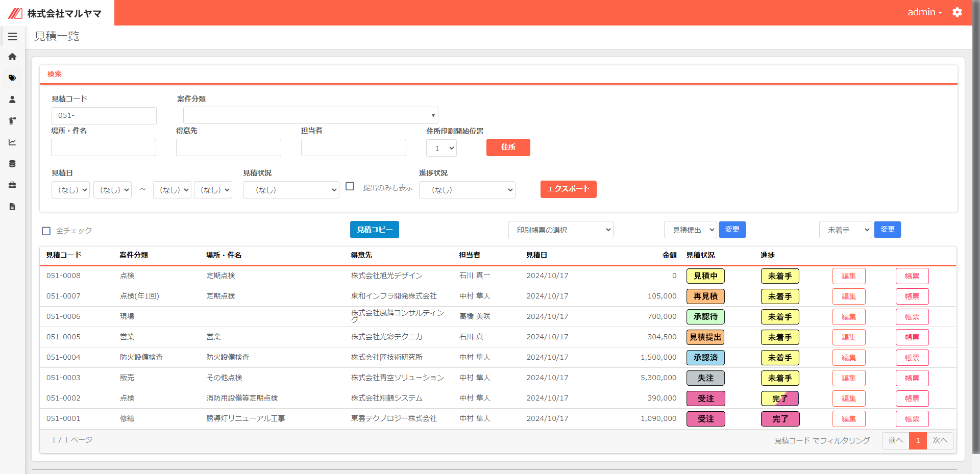Sort by 見積日 column header

click(537, 255)
